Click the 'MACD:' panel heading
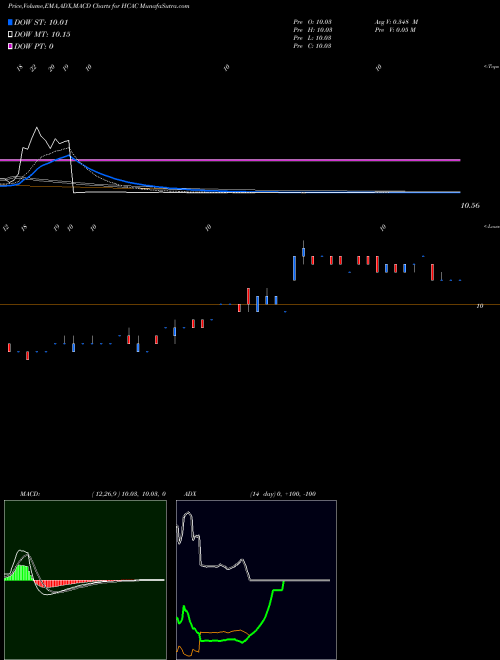Screen dimensions: 500x660 click(30, 494)
